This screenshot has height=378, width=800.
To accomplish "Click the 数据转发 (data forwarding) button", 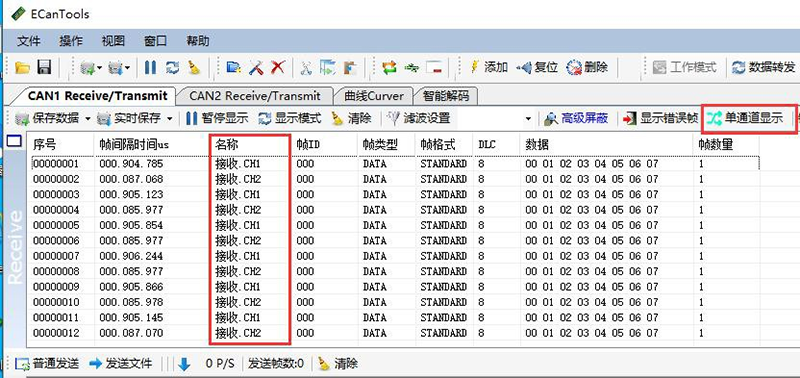I will pyautogui.click(x=764, y=67).
